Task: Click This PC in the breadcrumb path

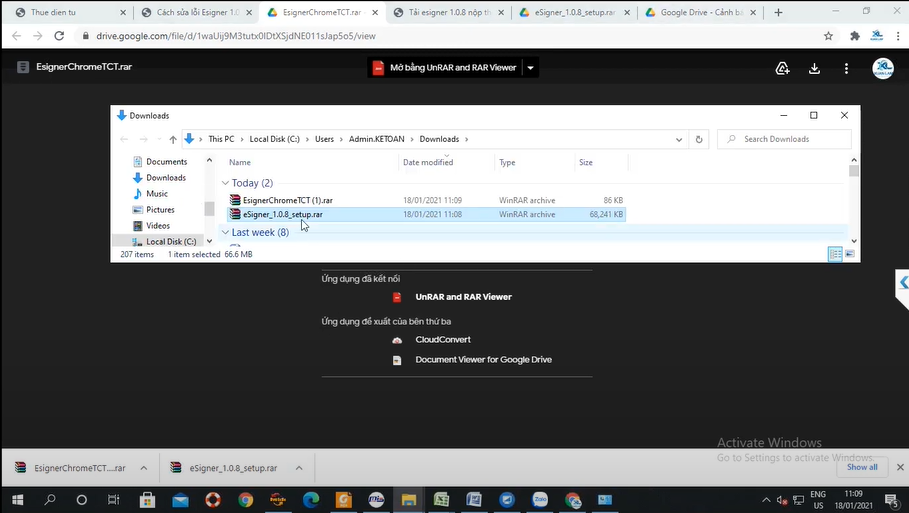Action: [x=221, y=139]
